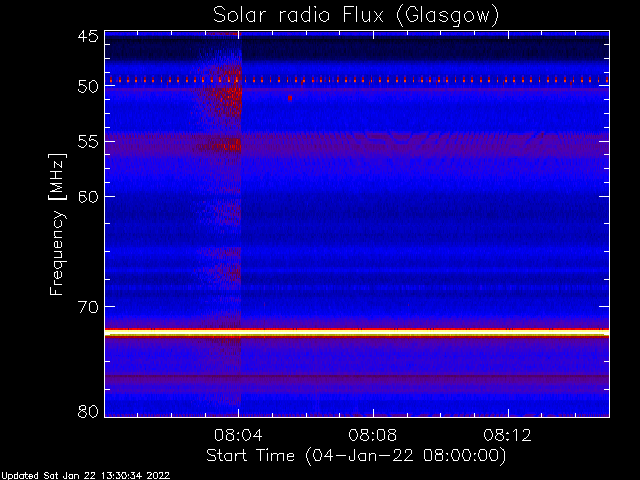Select the 70 frequency axis label
640x480 pixels.
coord(88,307)
